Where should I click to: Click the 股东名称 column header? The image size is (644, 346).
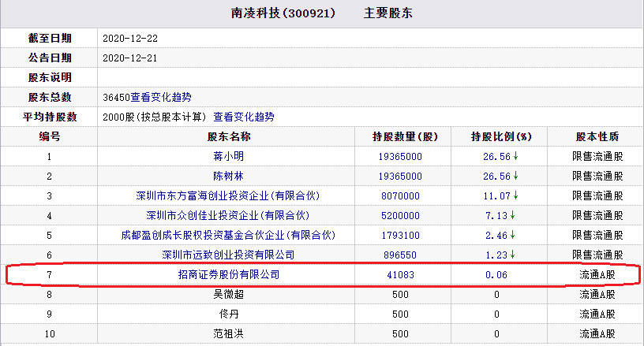229,136
